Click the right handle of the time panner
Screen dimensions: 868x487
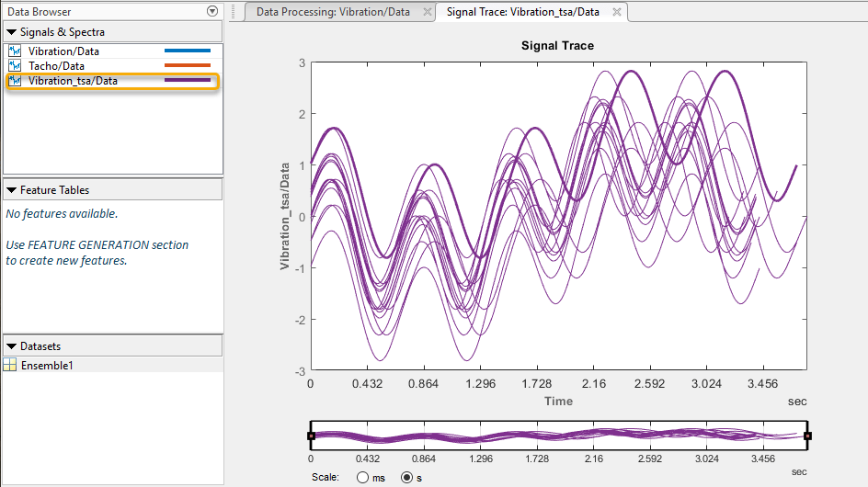coord(807,436)
